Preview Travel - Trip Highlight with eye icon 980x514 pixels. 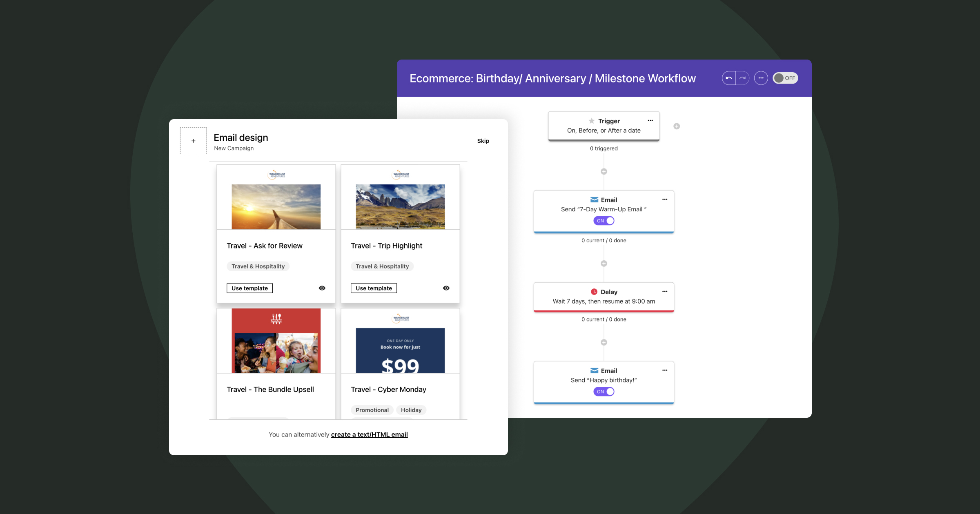click(x=446, y=288)
